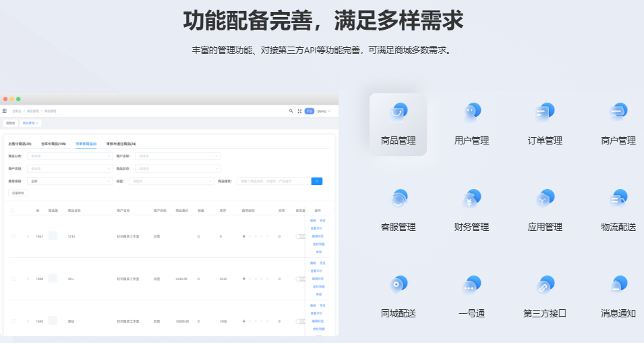
Task: Toggle the display switch on row 1647
Action: click(300, 236)
